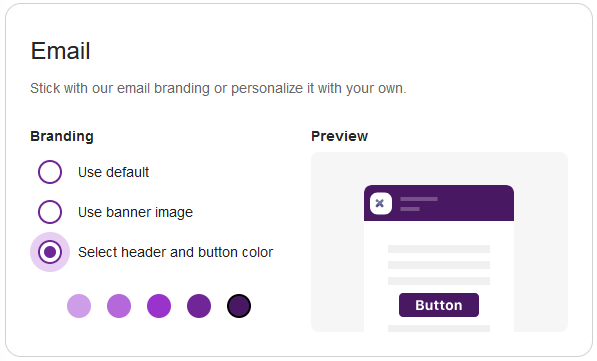Click the Preview subsection heading
The height and width of the screenshot is (361, 597).
(x=339, y=136)
